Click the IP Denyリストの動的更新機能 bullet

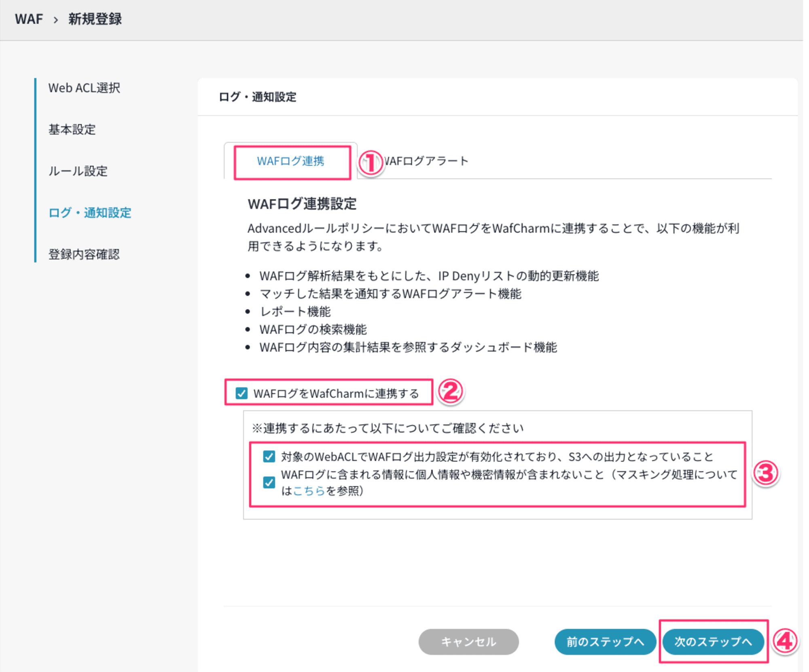coord(429,276)
